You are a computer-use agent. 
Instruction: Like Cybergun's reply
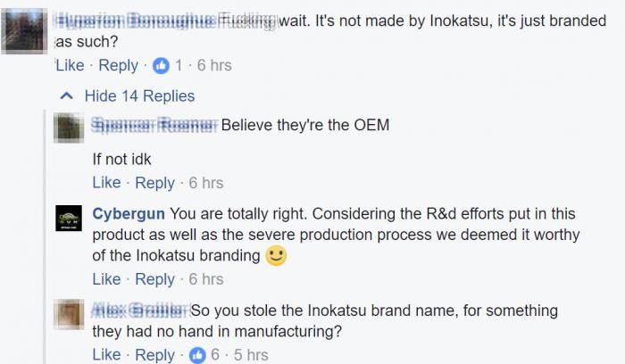106,279
